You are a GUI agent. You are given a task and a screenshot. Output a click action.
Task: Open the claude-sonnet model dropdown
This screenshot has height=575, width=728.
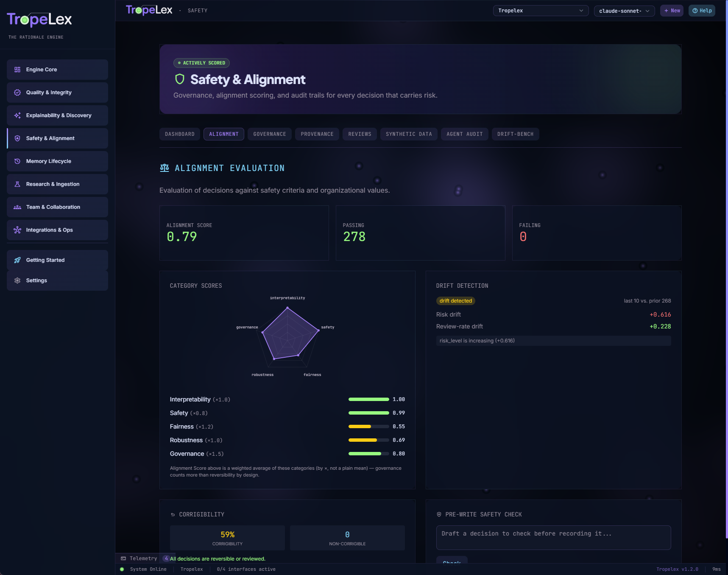click(624, 11)
